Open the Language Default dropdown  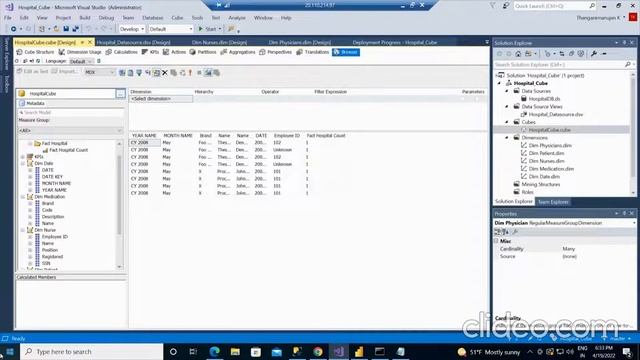(x=81, y=61)
